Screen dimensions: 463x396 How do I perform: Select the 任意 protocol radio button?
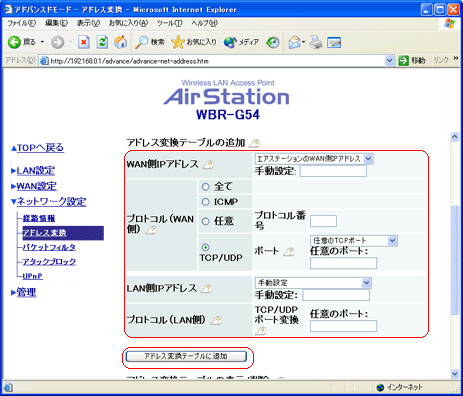(x=205, y=221)
